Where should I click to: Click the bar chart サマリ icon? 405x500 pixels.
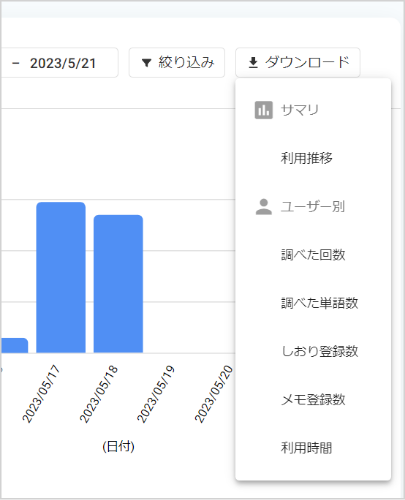tap(264, 110)
